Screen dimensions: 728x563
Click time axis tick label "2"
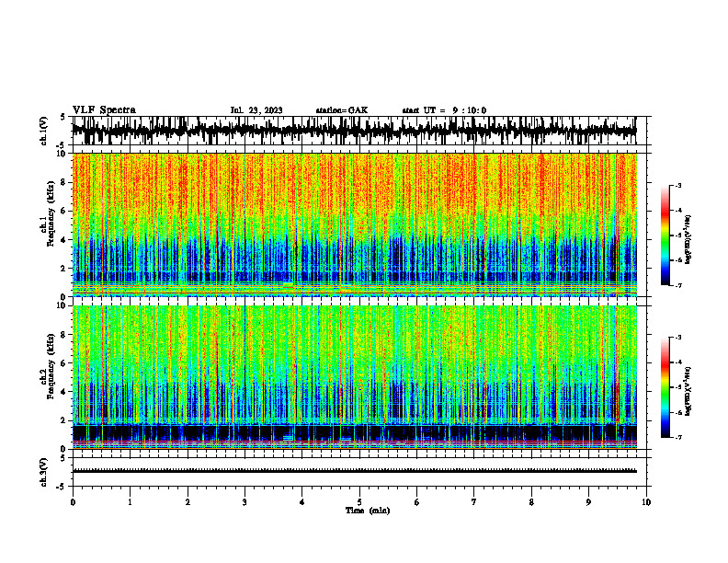(188, 502)
